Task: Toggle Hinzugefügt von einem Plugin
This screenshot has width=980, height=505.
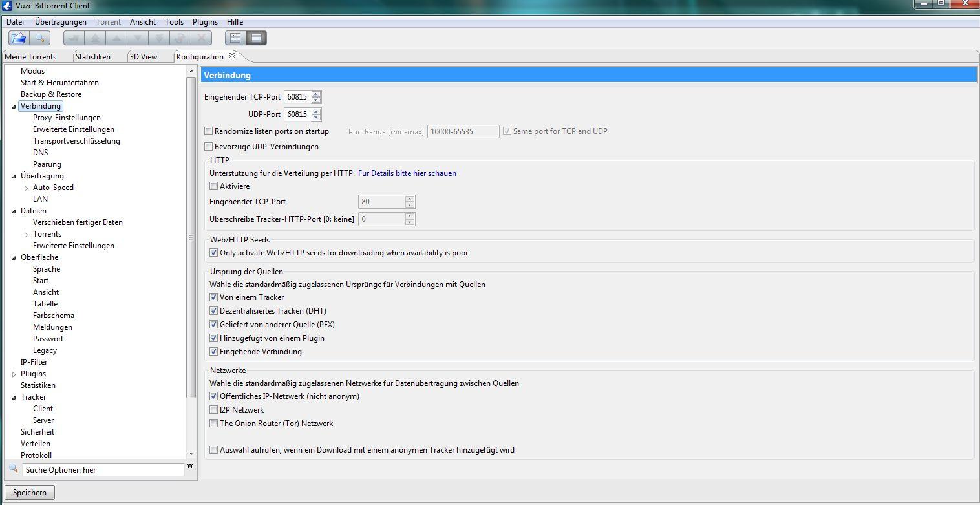Action: (213, 338)
